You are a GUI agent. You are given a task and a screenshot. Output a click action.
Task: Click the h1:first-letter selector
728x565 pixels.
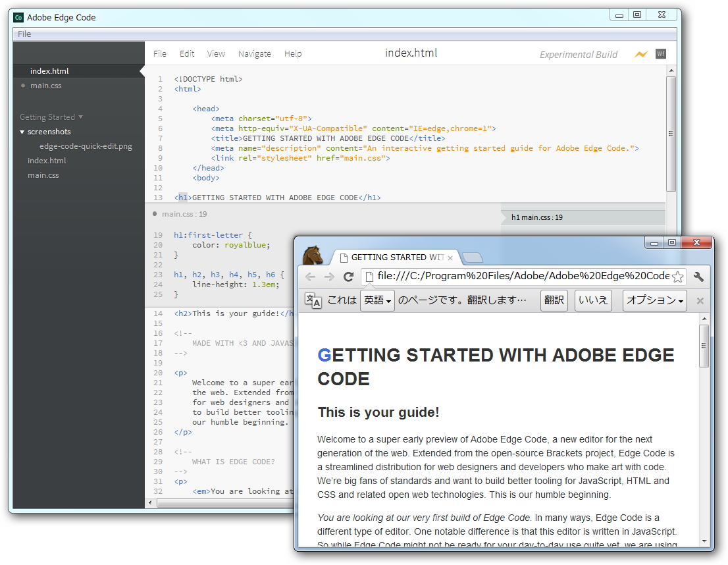(x=208, y=236)
